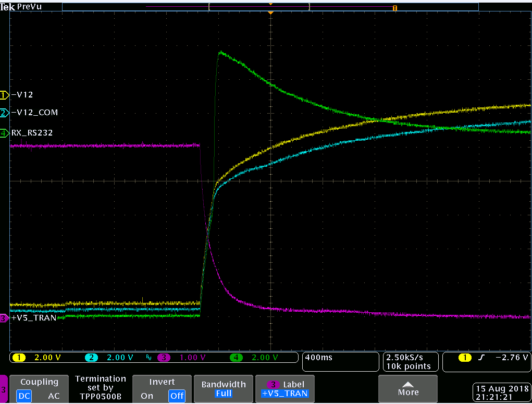
Task: Click the bandwidth limit Bw icon in readout
Action: [x=149, y=358]
